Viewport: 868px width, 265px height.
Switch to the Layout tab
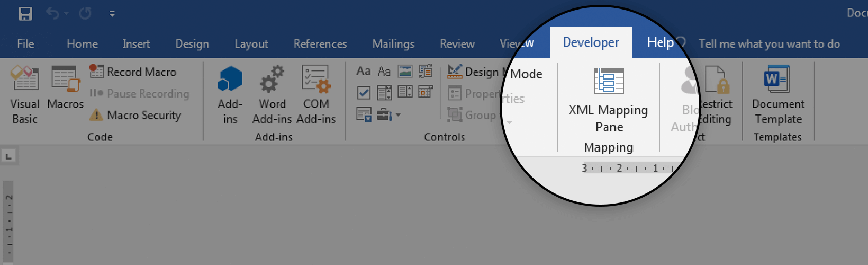[251, 44]
